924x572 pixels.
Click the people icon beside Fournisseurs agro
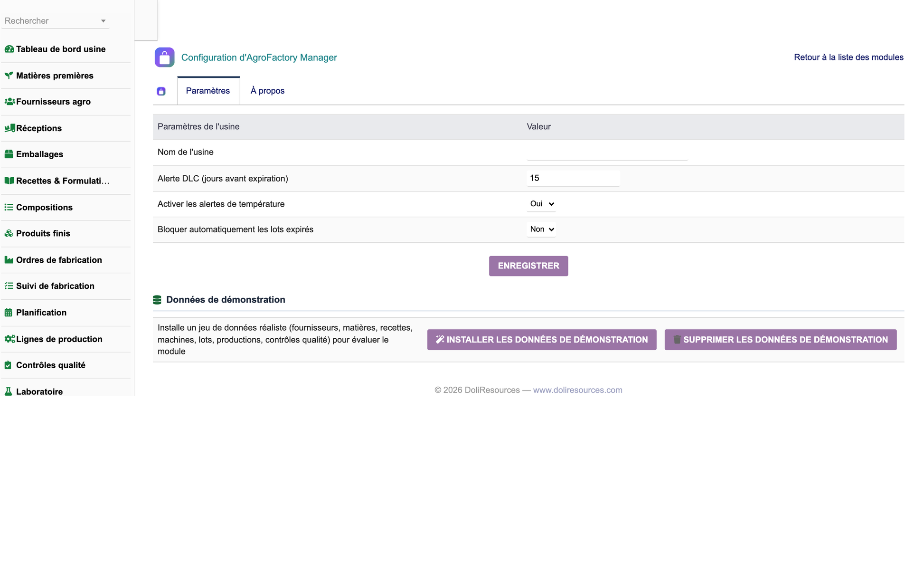9,102
